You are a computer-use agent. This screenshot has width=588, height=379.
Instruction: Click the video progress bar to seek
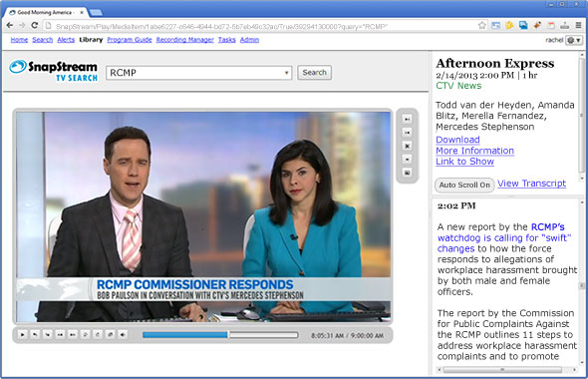coord(220,335)
